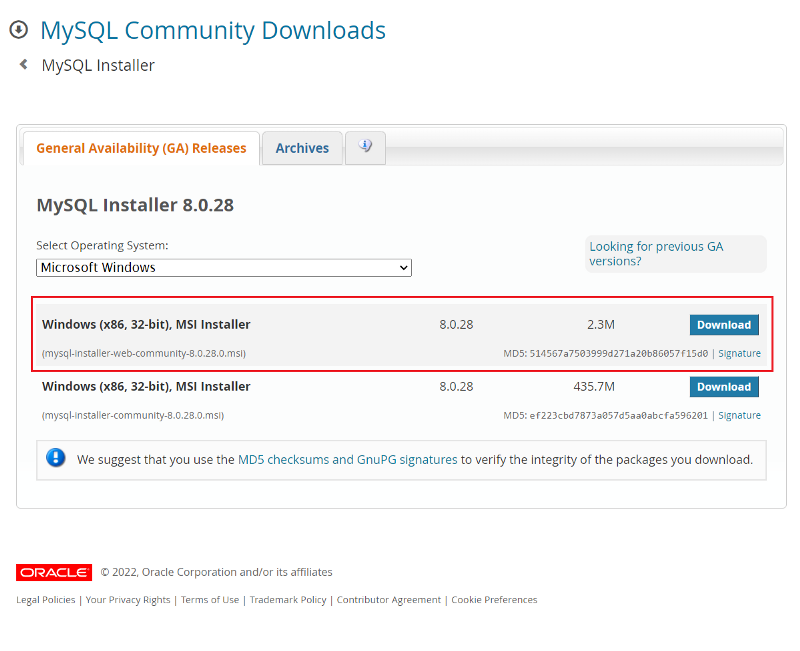The height and width of the screenshot is (651, 800).
Task: Switch to General Availability (GA) Releases tab
Action: (141, 148)
